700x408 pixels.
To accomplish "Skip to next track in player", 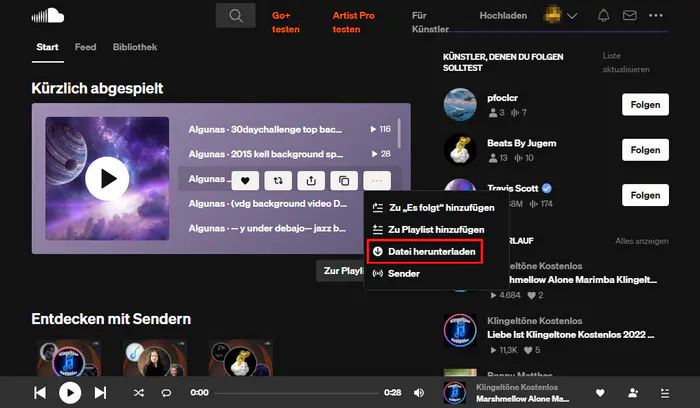I will point(100,393).
